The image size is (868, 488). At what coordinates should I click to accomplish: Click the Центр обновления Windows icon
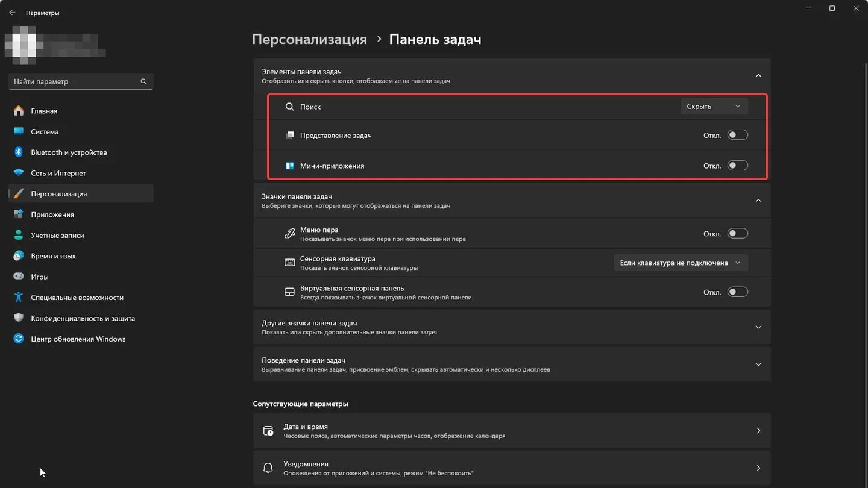(x=19, y=339)
